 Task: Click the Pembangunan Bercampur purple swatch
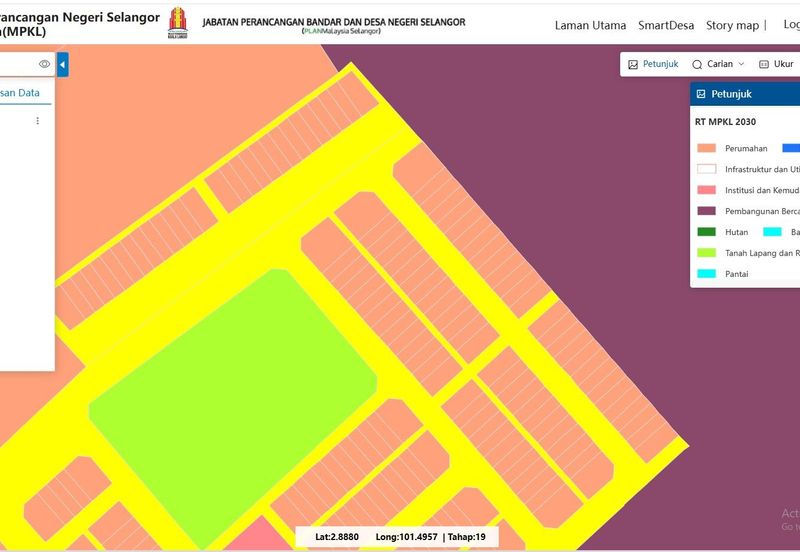coord(707,211)
